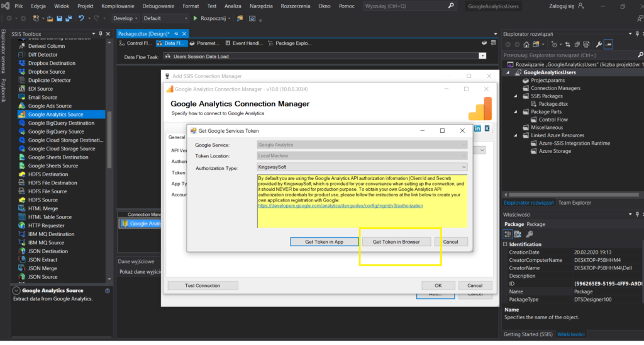Viewport: 644px width, 345px height.
Task: Open Data Flow Task dropdown arrow
Action: tap(482, 56)
